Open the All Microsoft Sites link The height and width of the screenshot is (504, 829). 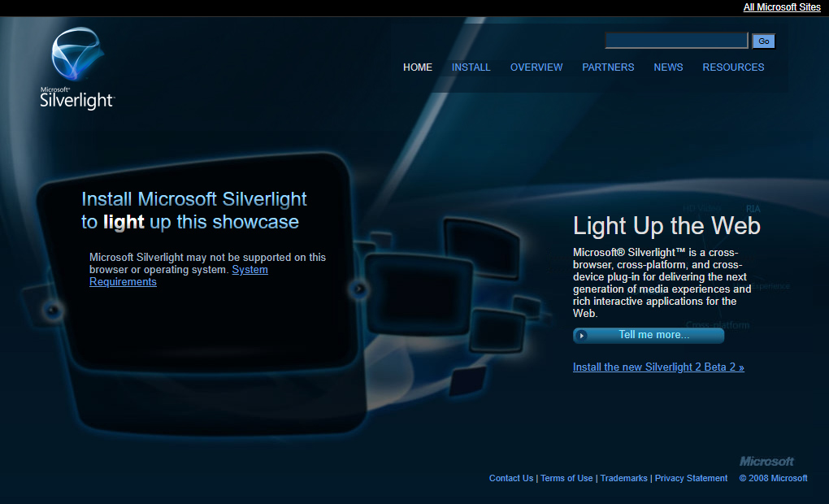[x=782, y=7]
